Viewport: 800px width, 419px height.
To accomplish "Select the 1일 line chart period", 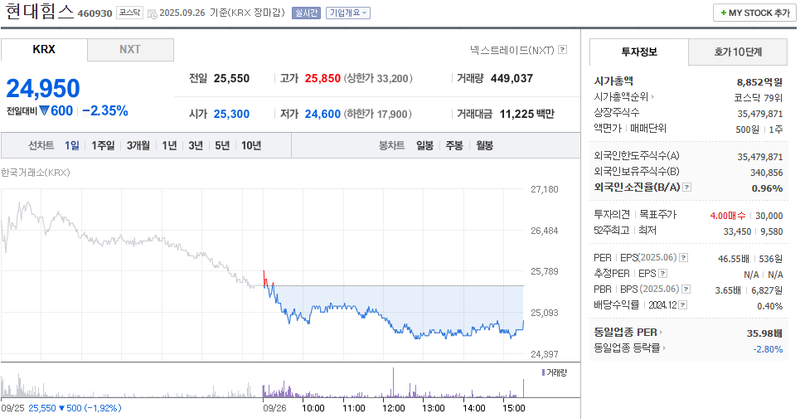I will (72, 145).
